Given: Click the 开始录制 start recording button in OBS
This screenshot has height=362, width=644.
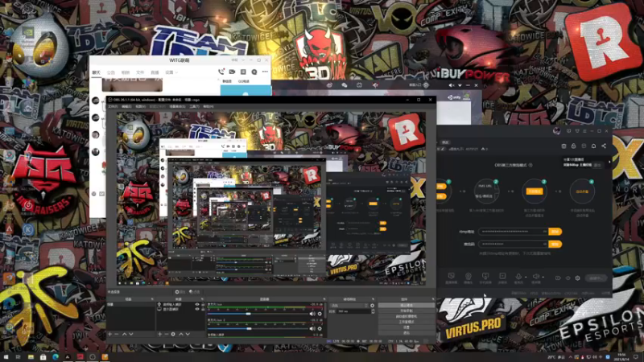Looking at the screenshot, I should 407,311.
